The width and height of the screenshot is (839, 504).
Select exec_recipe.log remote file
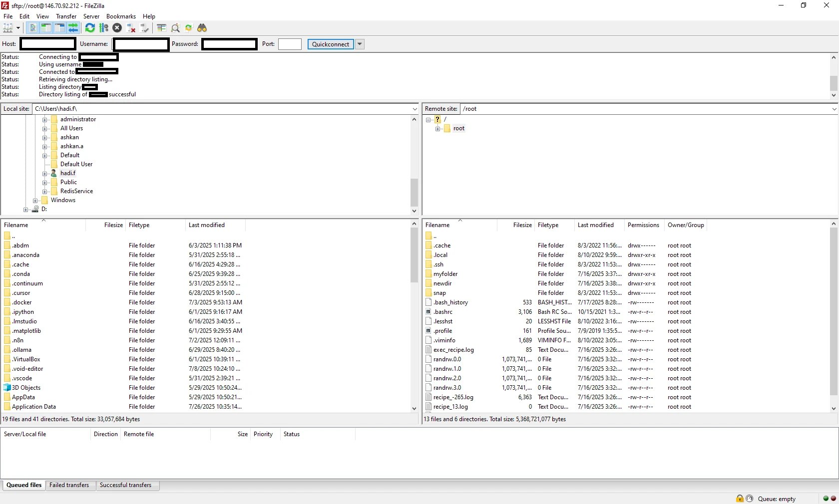(453, 350)
